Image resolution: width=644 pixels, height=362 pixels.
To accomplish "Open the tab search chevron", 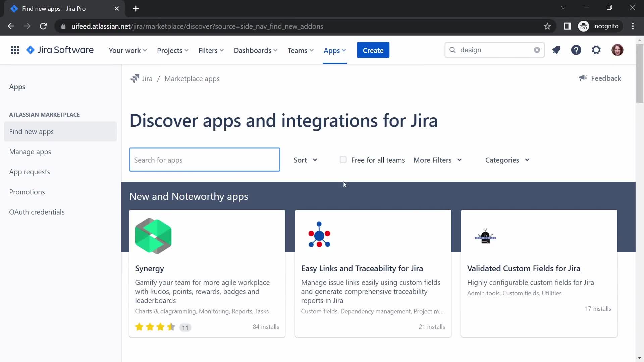I will coord(563,7).
